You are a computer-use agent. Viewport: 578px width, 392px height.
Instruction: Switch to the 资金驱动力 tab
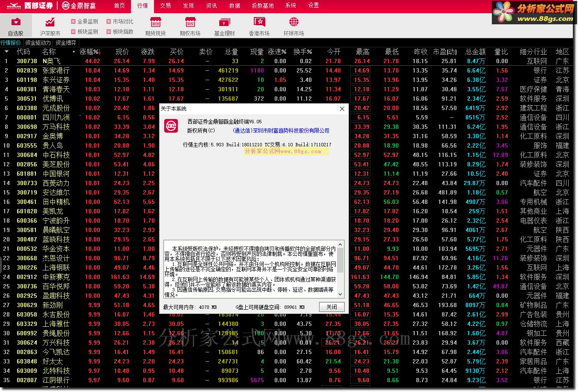coord(38,43)
